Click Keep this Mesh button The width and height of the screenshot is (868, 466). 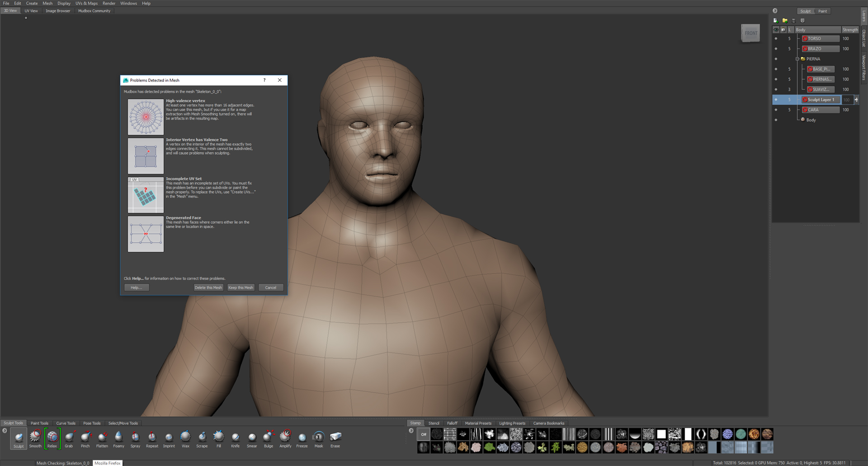click(241, 287)
